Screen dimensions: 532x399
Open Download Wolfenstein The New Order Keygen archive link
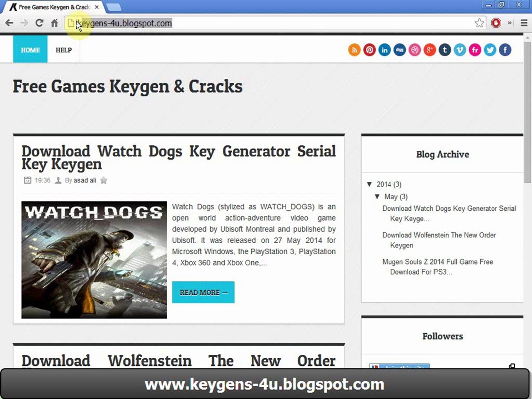[x=439, y=240]
